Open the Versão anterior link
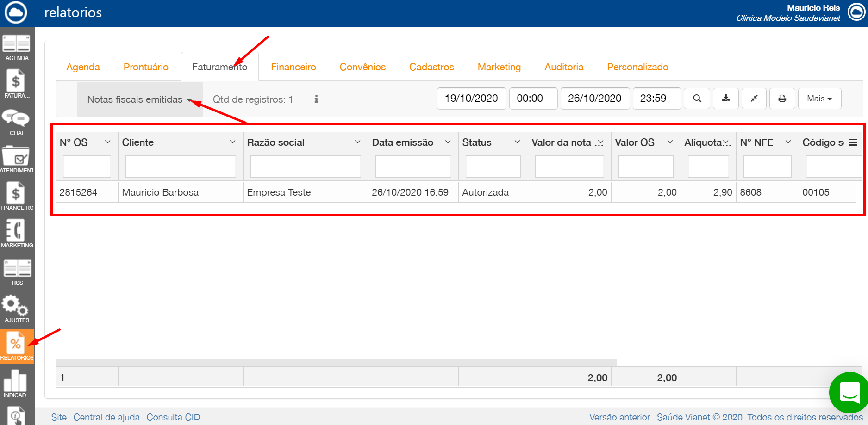 pos(619,417)
